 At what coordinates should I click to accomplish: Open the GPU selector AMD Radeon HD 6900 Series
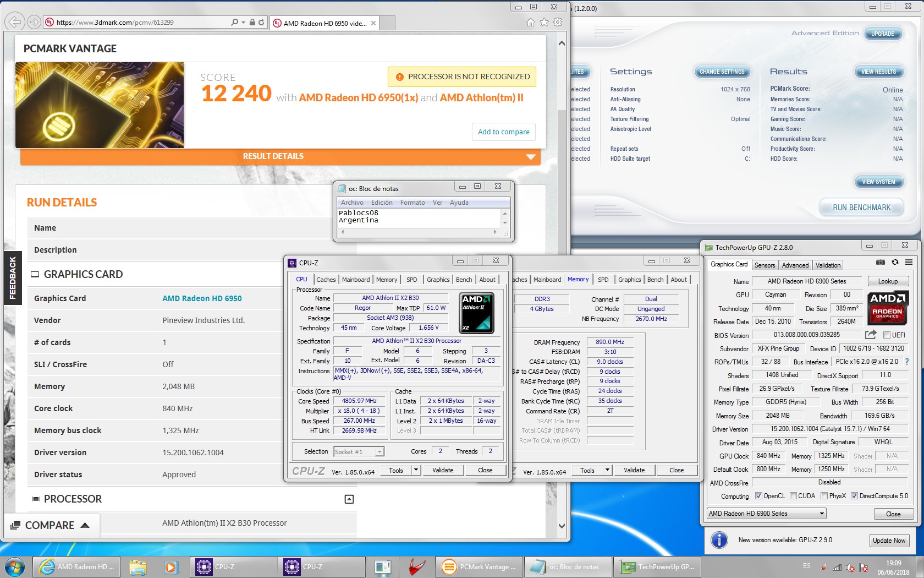coord(767,514)
